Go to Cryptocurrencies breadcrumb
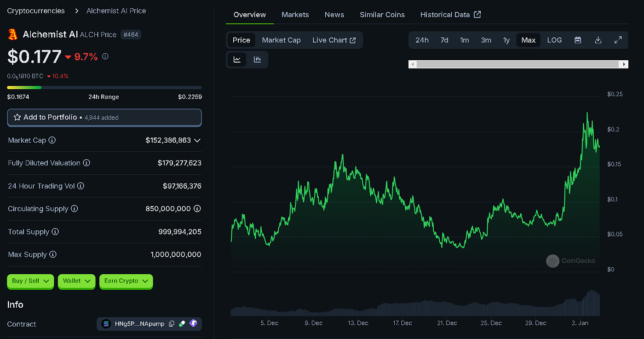The image size is (644, 339). pos(36,11)
